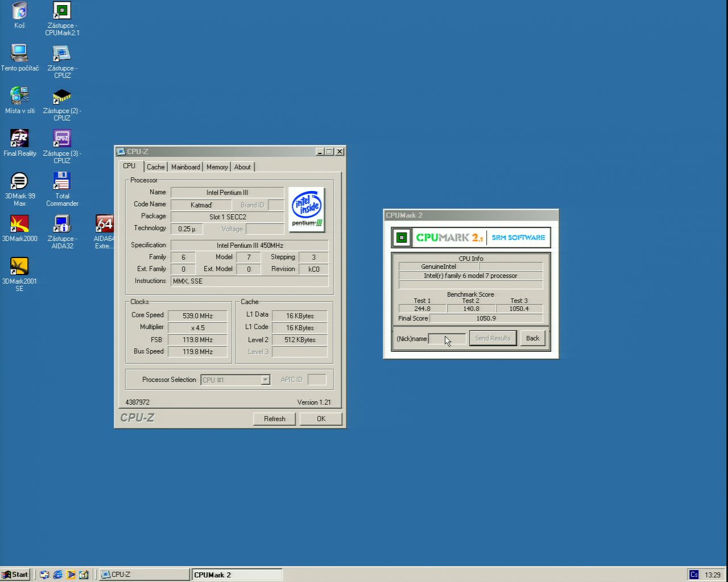728x582 pixels.
Task: Click the Package Slot 1 SECC2 field
Action: (x=227, y=217)
